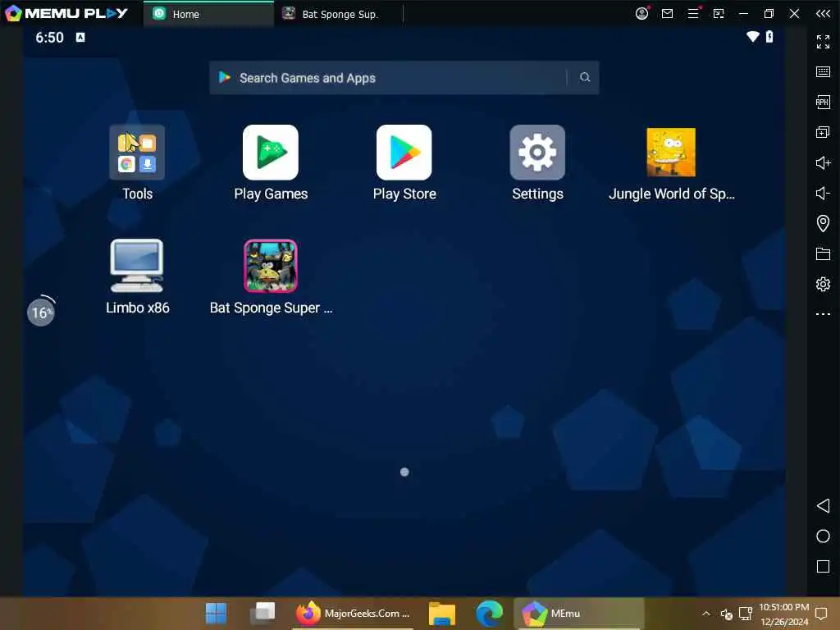The width and height of the screenshot is (840, 630).
Task: Launch Bat Sponge Super game icon
Action: (x=271, y=266)
